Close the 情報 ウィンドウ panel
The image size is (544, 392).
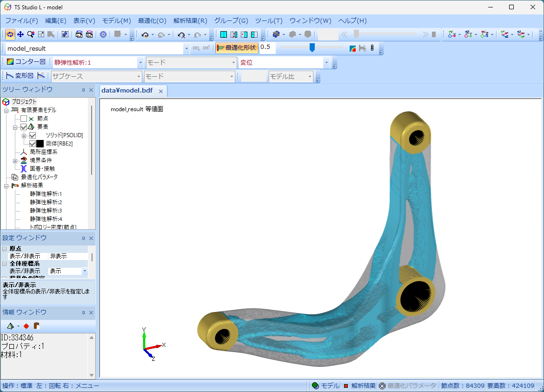tap(91, 312)
